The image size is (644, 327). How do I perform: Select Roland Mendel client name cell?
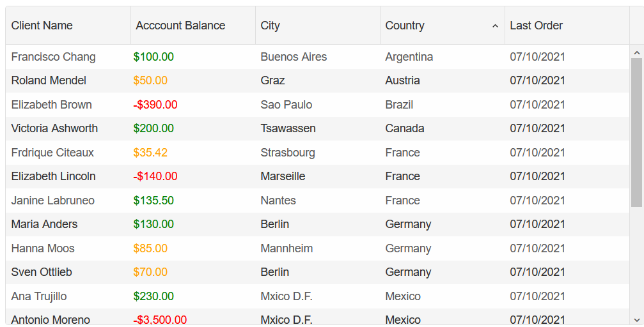(x=49, y=80)
